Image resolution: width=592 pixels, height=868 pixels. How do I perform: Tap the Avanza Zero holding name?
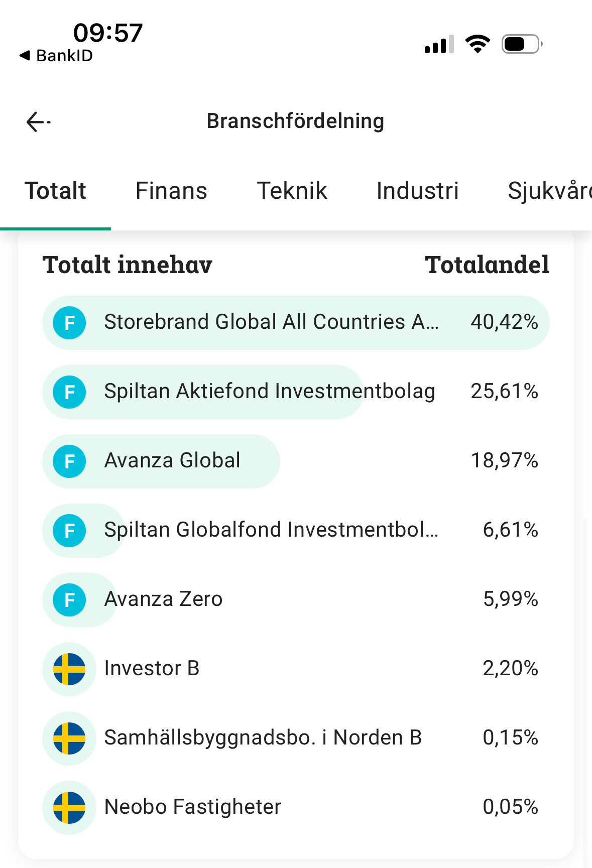[163, 599]
